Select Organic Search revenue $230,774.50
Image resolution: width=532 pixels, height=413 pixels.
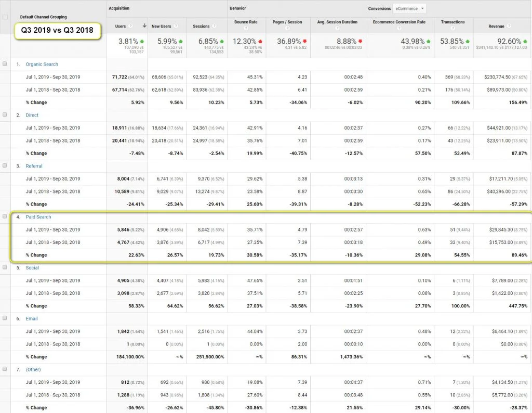pos(497,77)
